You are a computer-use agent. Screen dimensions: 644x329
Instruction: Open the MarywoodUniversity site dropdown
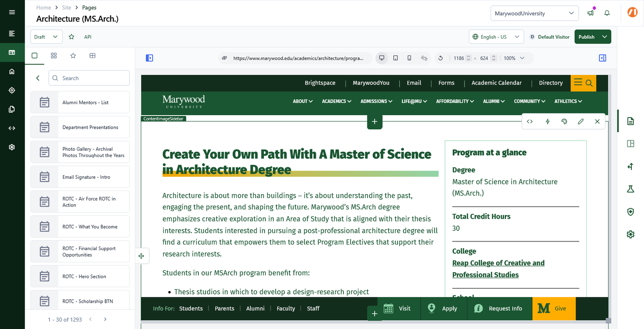[535, 13]
